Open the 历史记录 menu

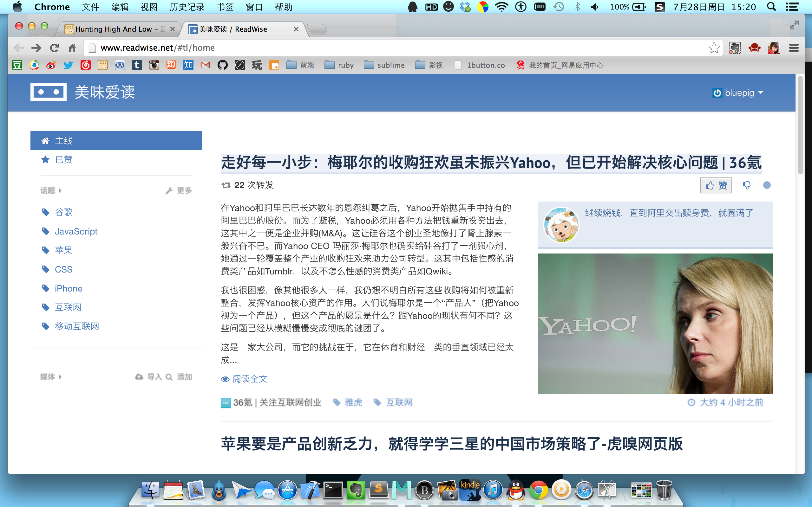[x=187, y=7]
